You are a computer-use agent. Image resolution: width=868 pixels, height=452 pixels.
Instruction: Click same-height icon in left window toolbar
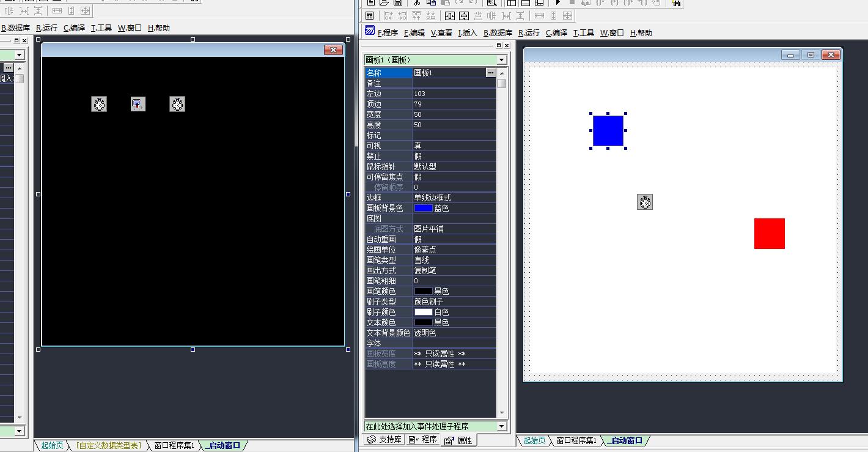[x=71, y=10]
